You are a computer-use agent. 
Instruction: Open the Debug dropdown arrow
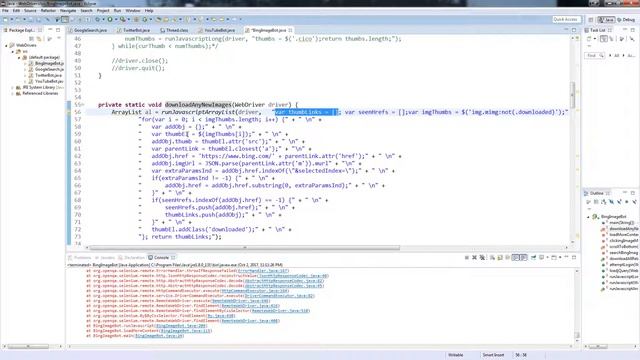(103, 19)
